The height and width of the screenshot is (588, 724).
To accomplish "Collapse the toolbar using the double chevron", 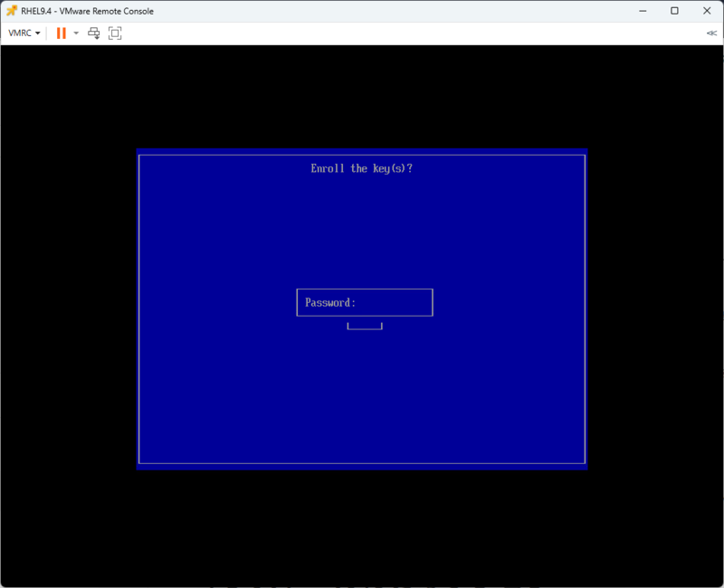I will click(711, 33).
